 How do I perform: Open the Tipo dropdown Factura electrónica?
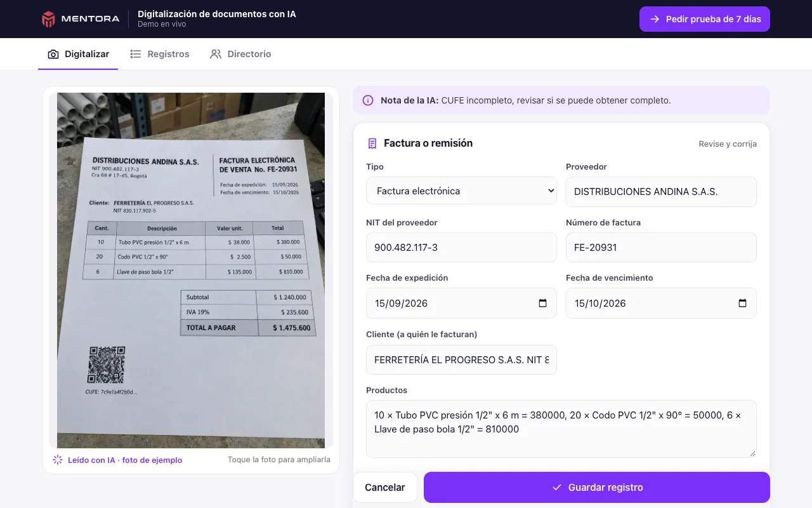pyautogui.click(x=461, y=190)
